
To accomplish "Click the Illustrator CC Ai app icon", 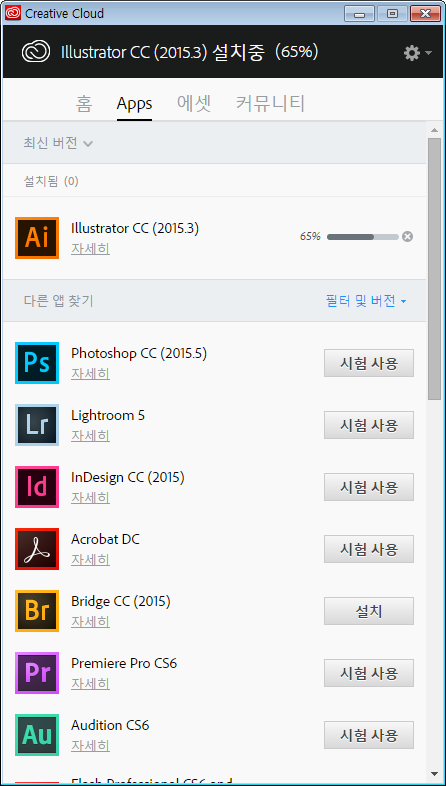I will (x=37, y=238).
